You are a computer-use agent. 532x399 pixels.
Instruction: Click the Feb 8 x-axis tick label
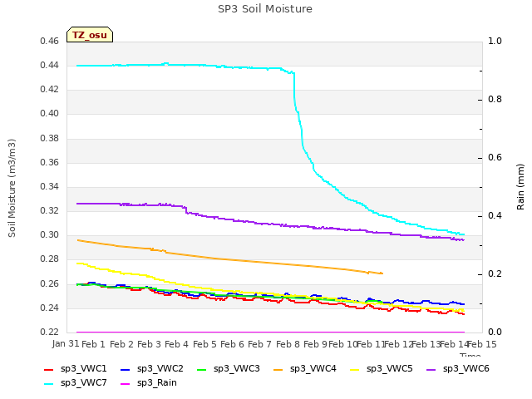[x=288, y=344]
